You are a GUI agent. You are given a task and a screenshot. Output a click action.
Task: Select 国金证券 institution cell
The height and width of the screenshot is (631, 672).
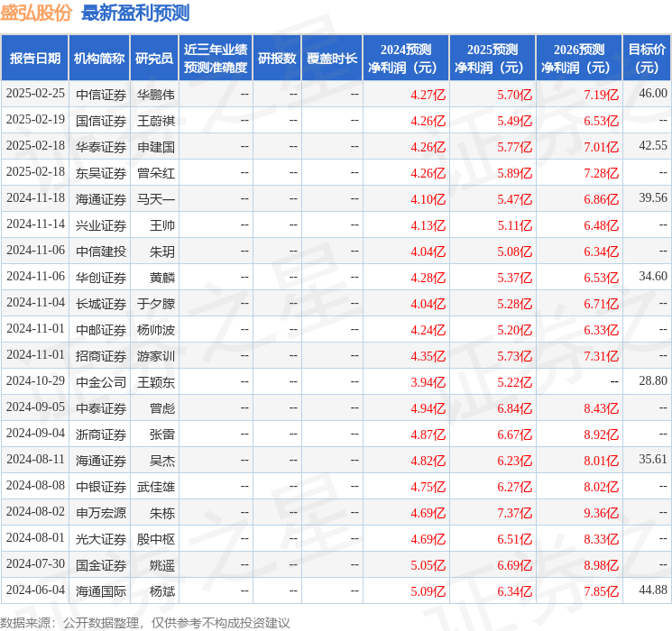(101, 564)
